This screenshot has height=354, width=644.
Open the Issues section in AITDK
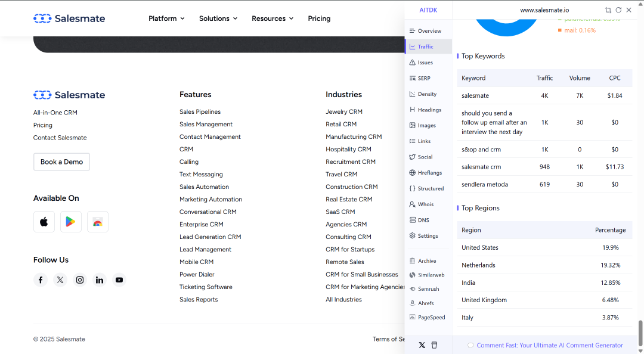[x=428, y=63]
